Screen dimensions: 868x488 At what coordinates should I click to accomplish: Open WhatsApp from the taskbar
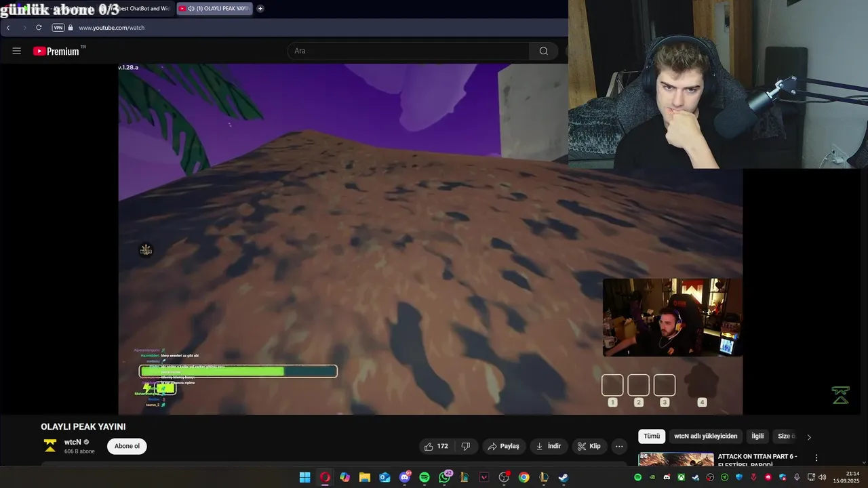tap(445, 477)
